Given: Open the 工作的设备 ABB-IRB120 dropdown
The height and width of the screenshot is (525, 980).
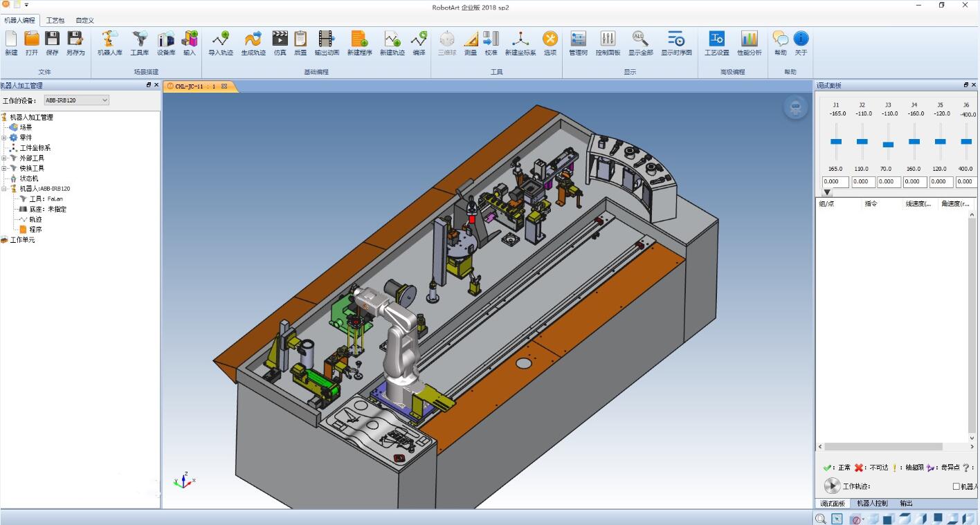Looking at the screenshot, I should [x=76, y=100].
